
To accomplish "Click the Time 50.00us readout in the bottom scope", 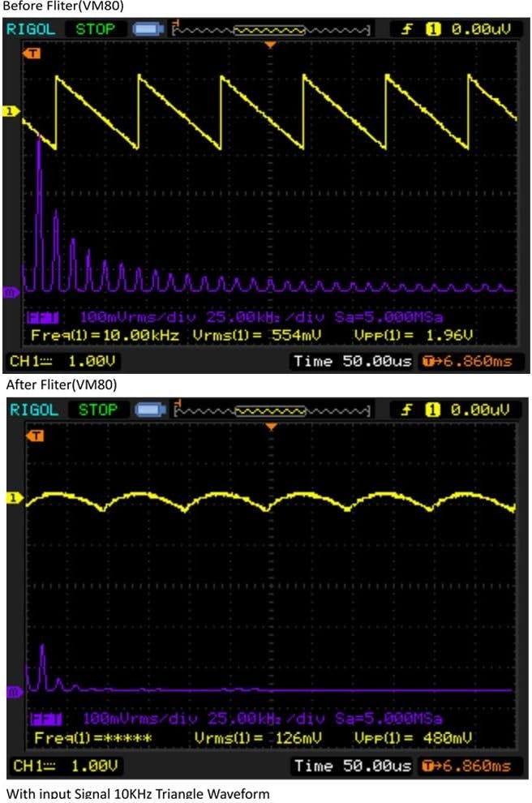I will click(352, 766).
